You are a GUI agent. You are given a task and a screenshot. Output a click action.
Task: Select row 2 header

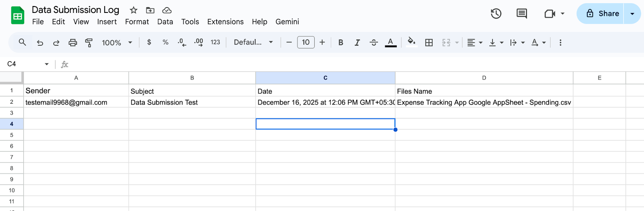coord(12,102)
